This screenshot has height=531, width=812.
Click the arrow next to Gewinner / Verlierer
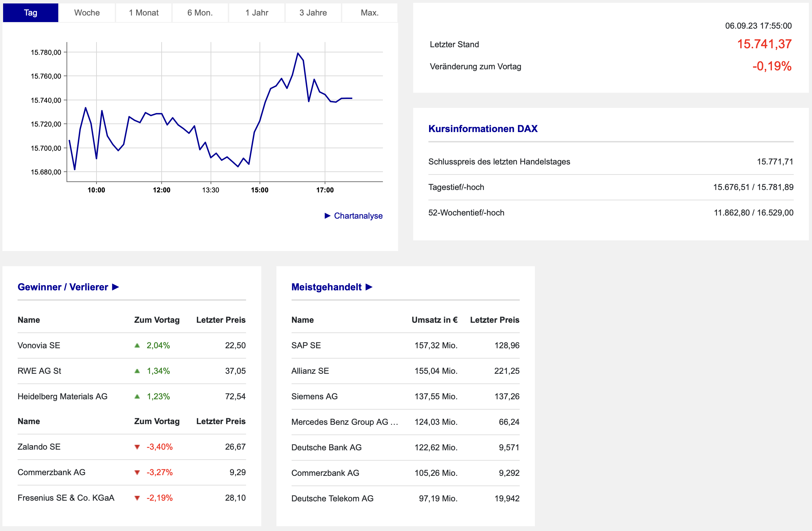click(116, 287)
